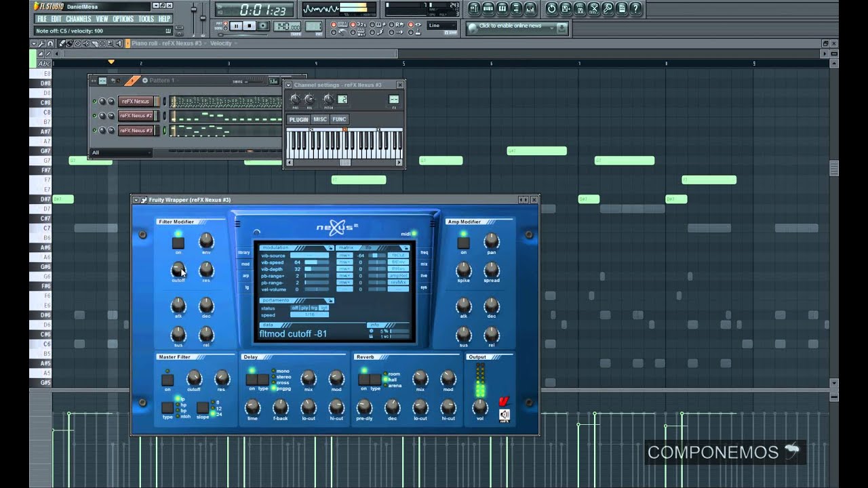Click the Master Filter type button
The height and width of the screenshot is (488, 868).
(167, 408)
